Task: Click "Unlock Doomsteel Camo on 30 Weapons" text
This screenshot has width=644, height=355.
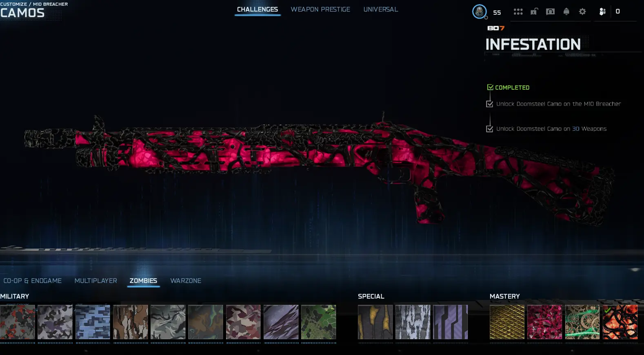Action: pos(551,129)
